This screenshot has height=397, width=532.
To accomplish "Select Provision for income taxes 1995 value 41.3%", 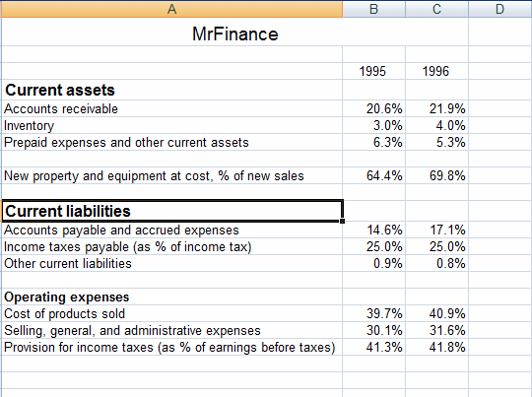I will (374, 347).
